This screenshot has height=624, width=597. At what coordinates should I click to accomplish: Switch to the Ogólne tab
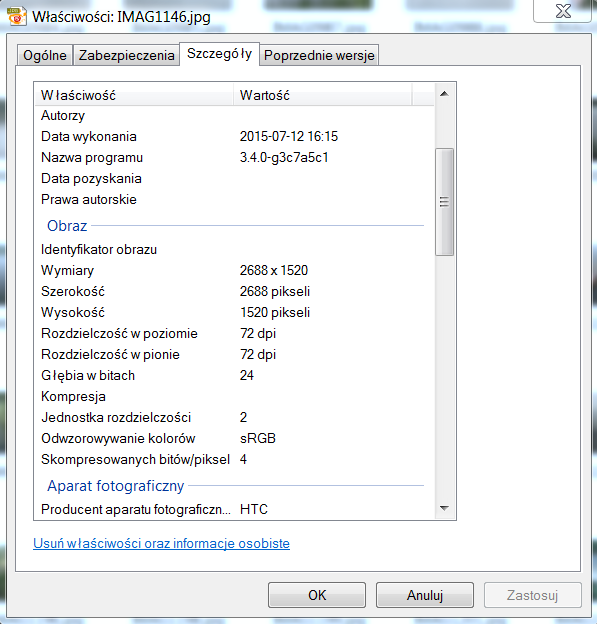(45, 55)
